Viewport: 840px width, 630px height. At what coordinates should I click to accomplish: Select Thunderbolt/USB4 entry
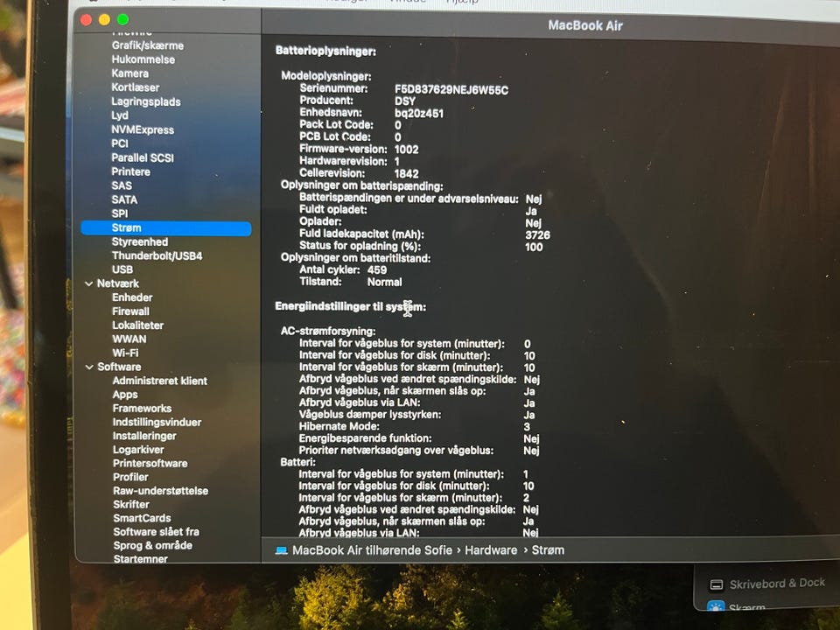click(x=157, y=255)
